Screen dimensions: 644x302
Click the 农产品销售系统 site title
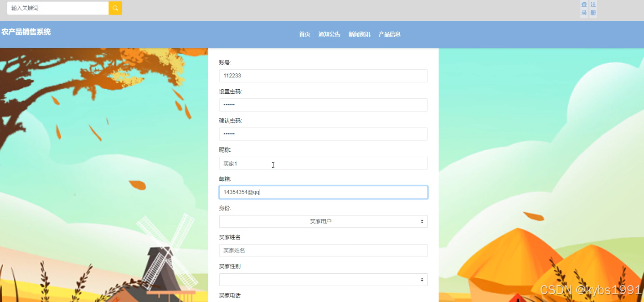(26, 32)
